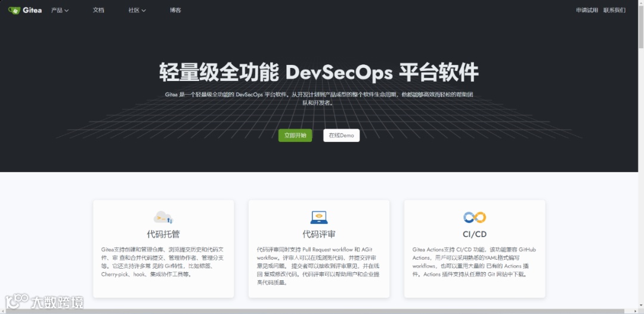
Task: Click the description starting '代码评审同时支持 Pull Request'
Action: [x=318, y=266]
